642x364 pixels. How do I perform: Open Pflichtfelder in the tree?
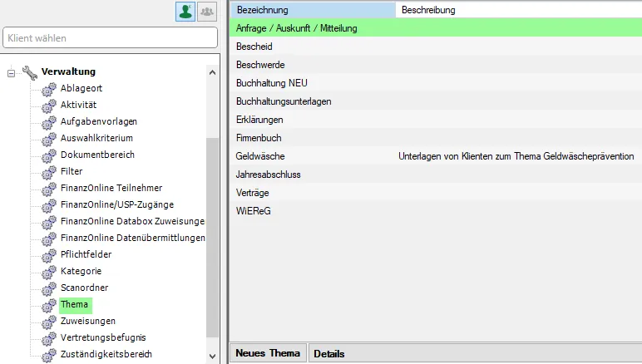tap(86, 254)
